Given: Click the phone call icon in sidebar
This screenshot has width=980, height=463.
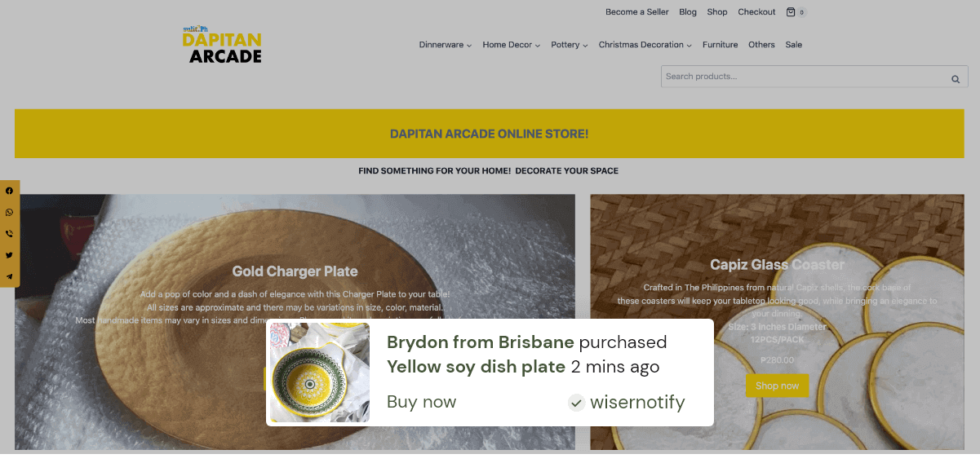Looking at the screenshot, I should 10,234.
